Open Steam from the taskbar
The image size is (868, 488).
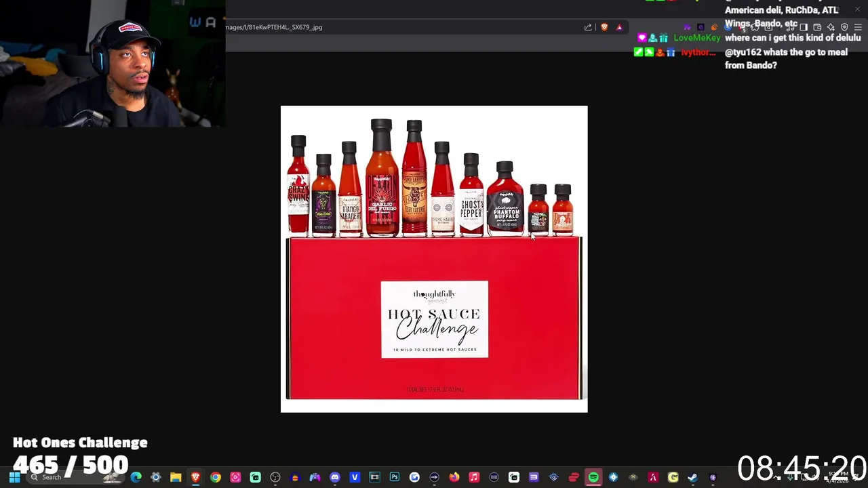click(x=692, y=477)
